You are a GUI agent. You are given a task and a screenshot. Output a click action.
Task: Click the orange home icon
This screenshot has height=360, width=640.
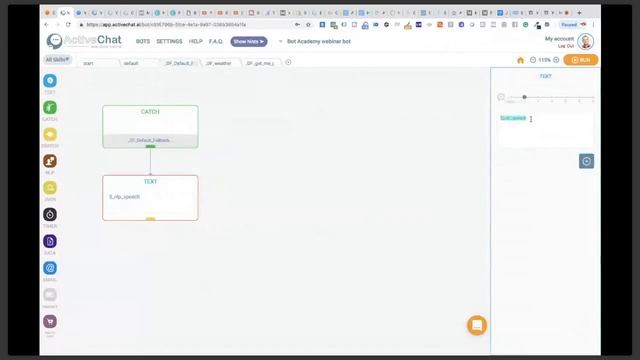pyautogui.click(x=520, y=60)
